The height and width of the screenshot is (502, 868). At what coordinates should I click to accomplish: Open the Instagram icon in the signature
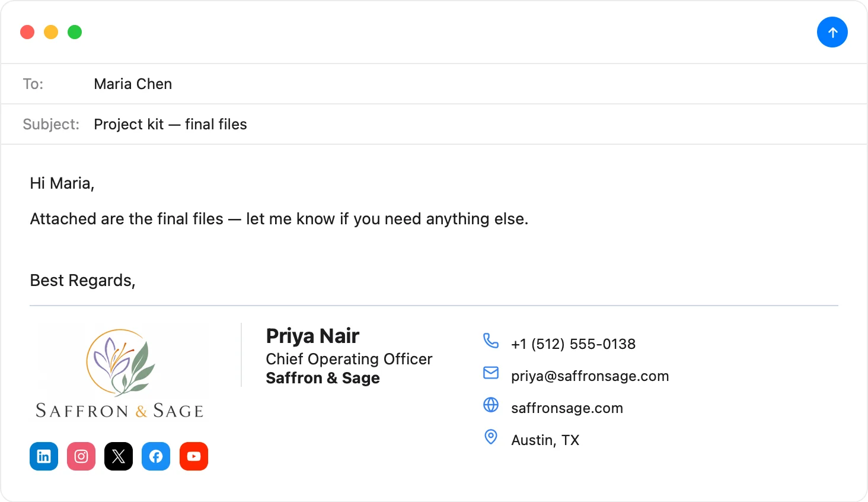pos(81,456)
